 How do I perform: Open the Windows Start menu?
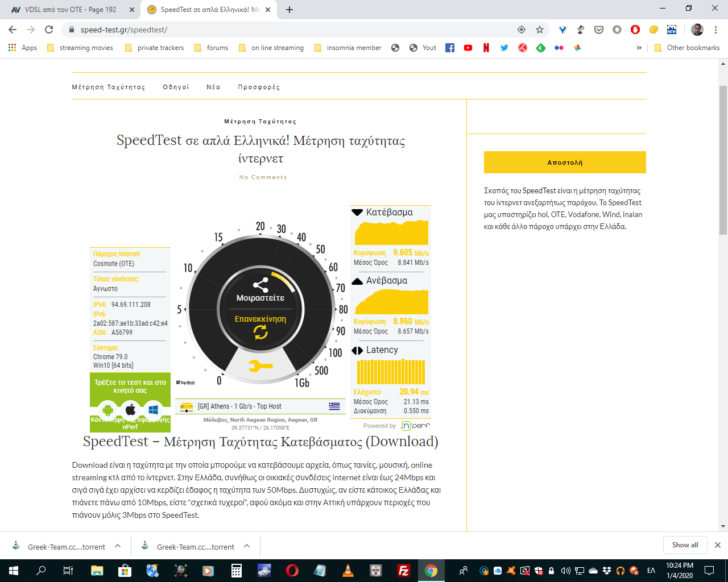click(x=14, y=571)
